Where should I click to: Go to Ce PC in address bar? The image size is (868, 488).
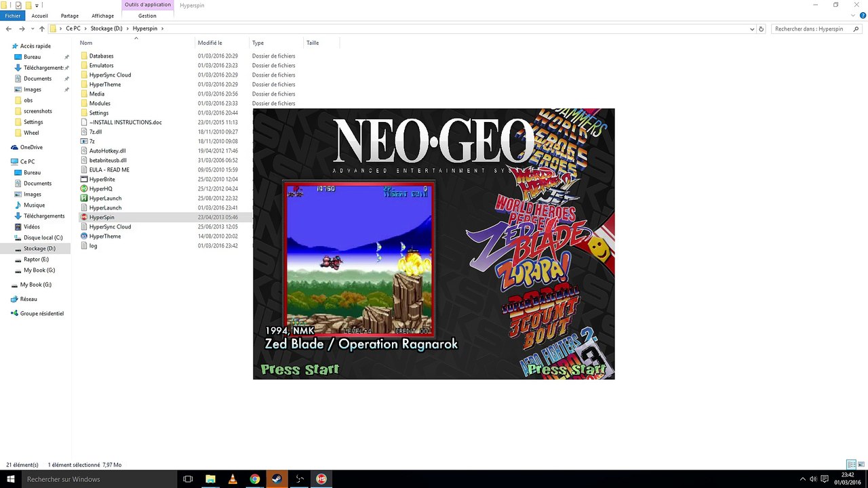click(x=73, y=28)
